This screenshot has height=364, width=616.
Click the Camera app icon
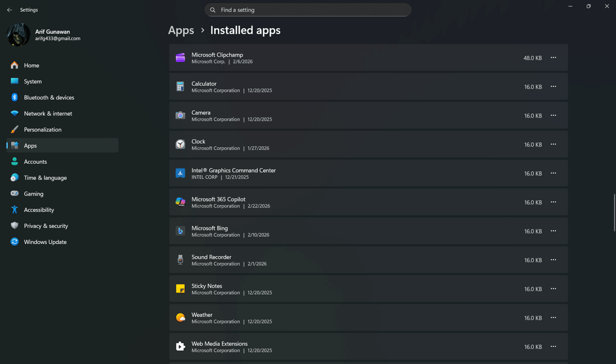coord(180,115)
